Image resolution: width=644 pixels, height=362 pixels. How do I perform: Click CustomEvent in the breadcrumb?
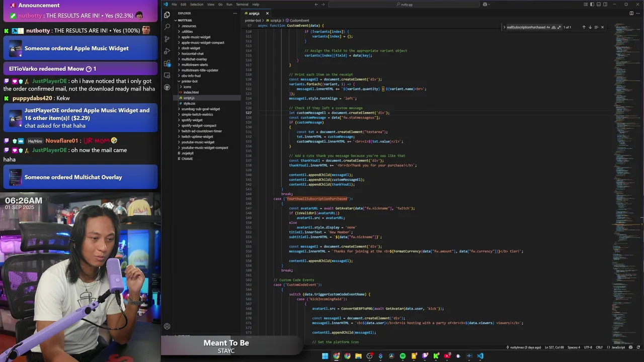299,21
